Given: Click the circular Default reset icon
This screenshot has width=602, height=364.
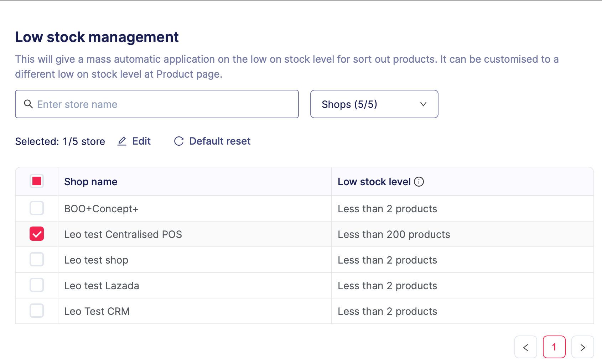Looking at the screenshot, I should click(x=179, y=141).
